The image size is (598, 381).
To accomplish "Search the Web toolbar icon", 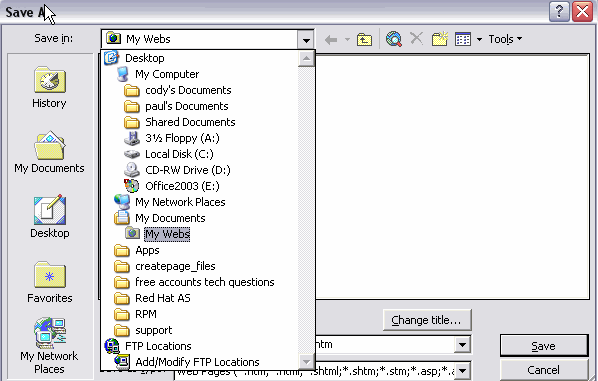I will pos(394,39).
